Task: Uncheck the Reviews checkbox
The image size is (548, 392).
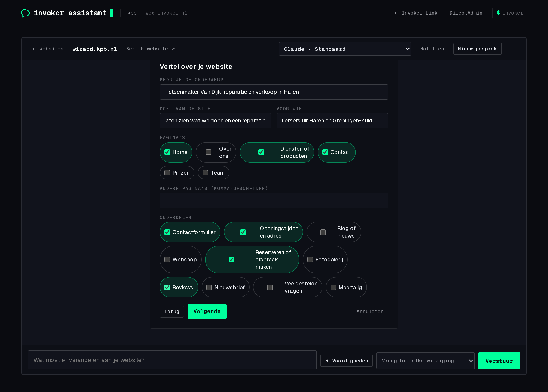Action: [x=167, y=288]
